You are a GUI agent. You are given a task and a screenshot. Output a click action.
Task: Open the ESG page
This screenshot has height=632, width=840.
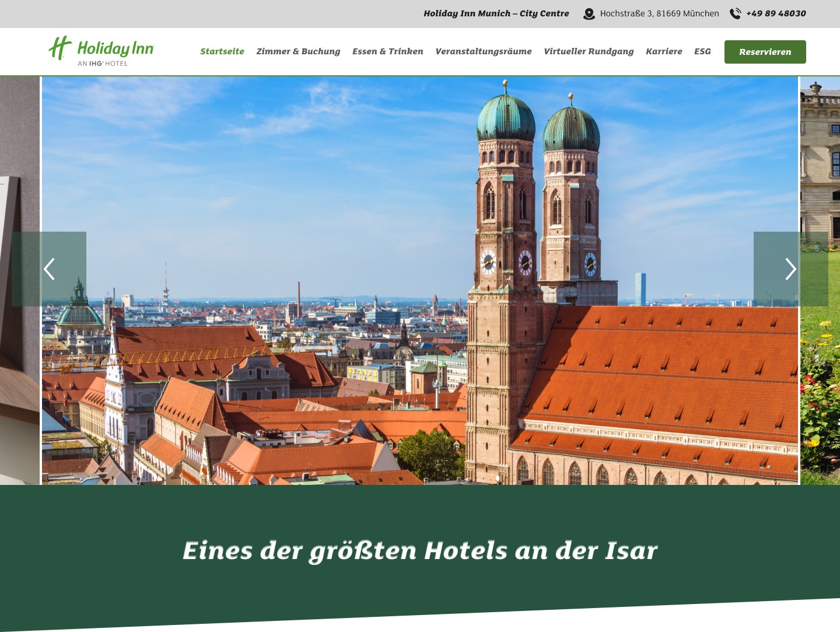point(702,51)
